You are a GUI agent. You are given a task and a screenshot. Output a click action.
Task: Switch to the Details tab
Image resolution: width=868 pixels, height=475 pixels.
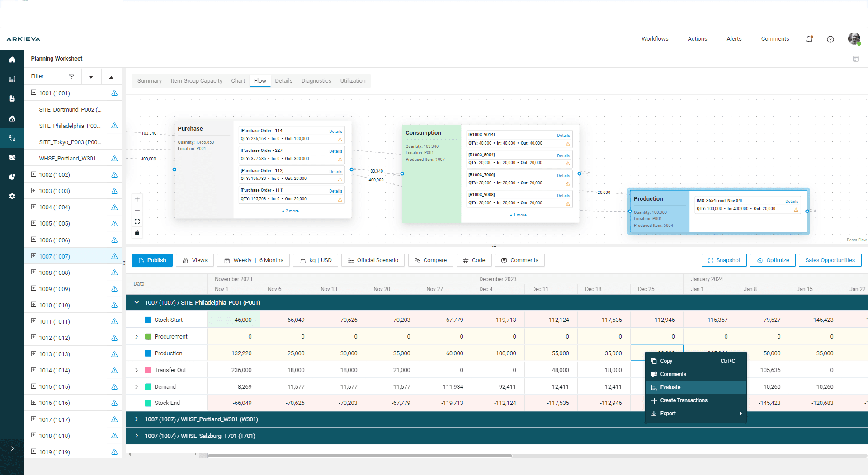tap(283, 81)
